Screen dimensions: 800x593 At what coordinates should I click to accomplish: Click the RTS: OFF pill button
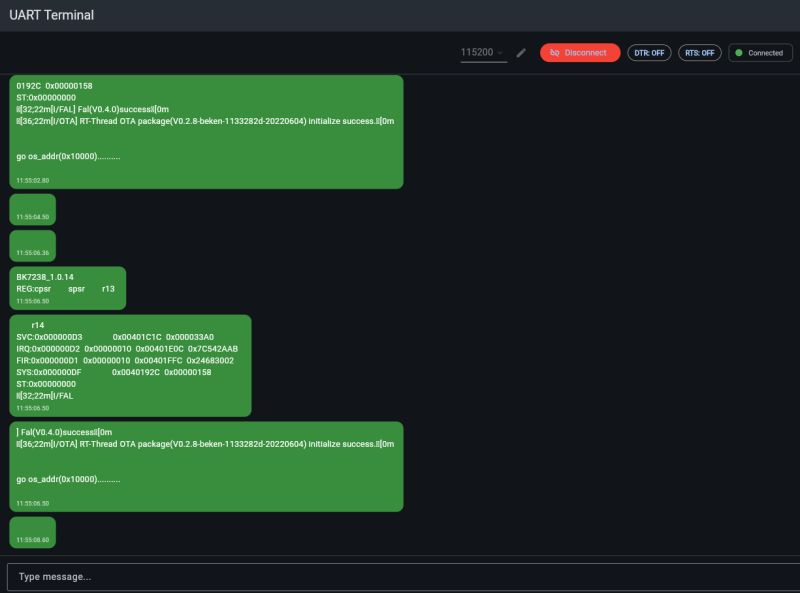click(x=700, y=52)
